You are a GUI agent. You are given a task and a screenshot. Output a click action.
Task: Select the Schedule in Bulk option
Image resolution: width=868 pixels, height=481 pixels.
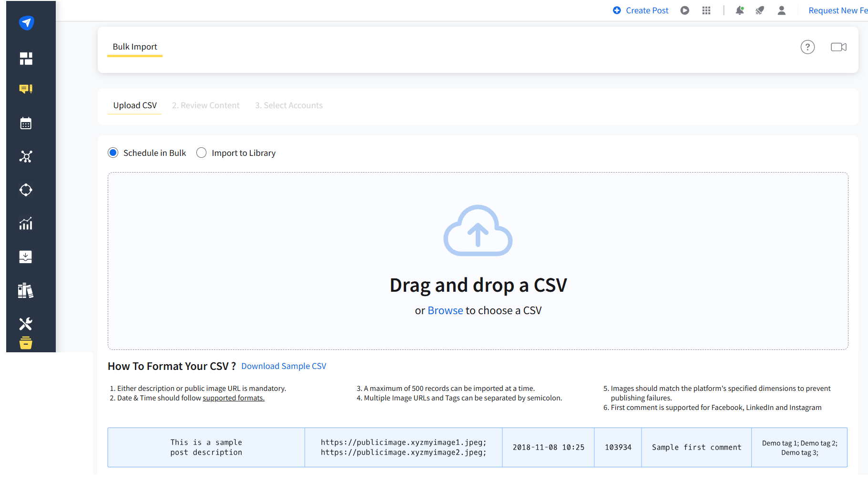point(113,153)
